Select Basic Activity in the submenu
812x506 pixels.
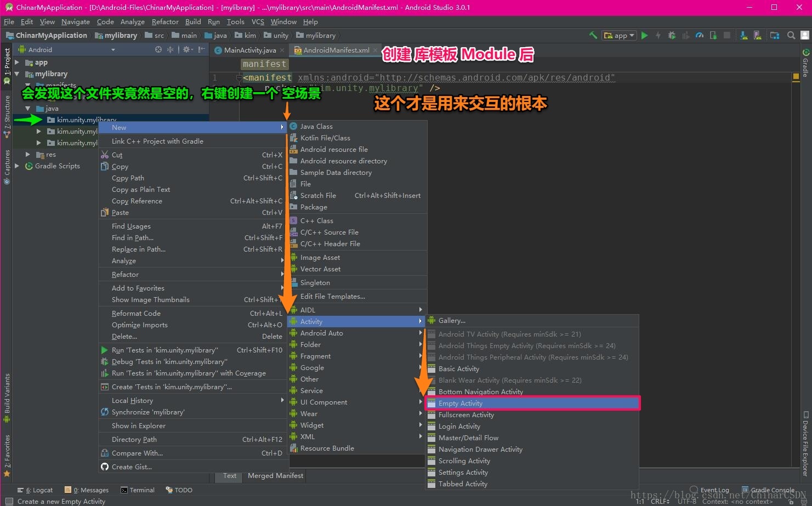point(532,369)
